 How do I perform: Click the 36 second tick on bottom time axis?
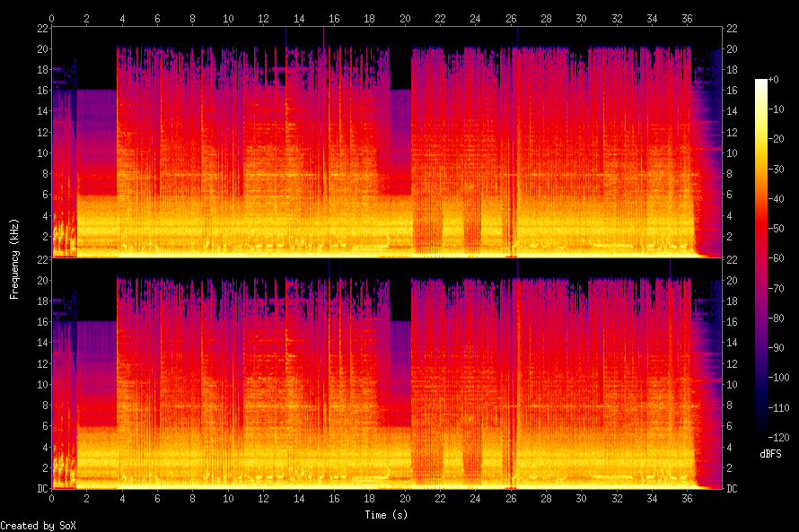[x=688, y=498]
